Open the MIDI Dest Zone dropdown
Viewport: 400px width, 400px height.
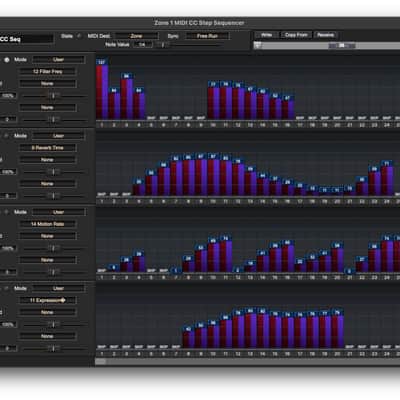coord(137,36)
